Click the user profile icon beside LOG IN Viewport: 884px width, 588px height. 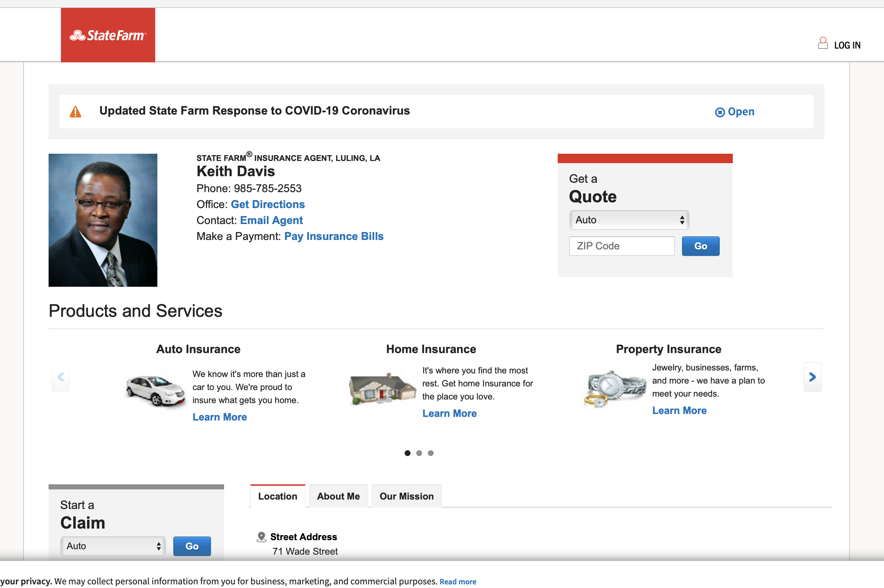click(x=822, y=44)
